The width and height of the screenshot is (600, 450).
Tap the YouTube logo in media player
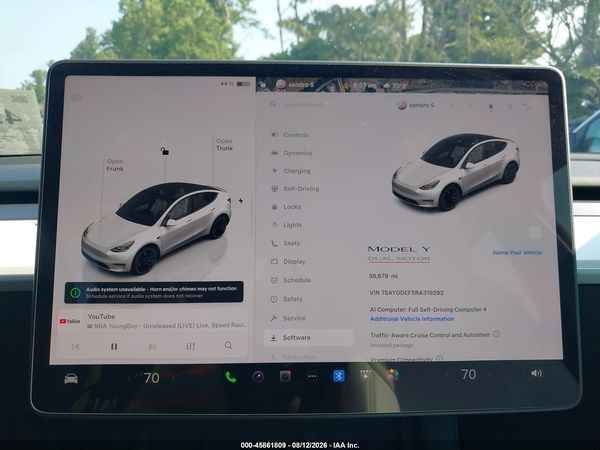point(70,321)
